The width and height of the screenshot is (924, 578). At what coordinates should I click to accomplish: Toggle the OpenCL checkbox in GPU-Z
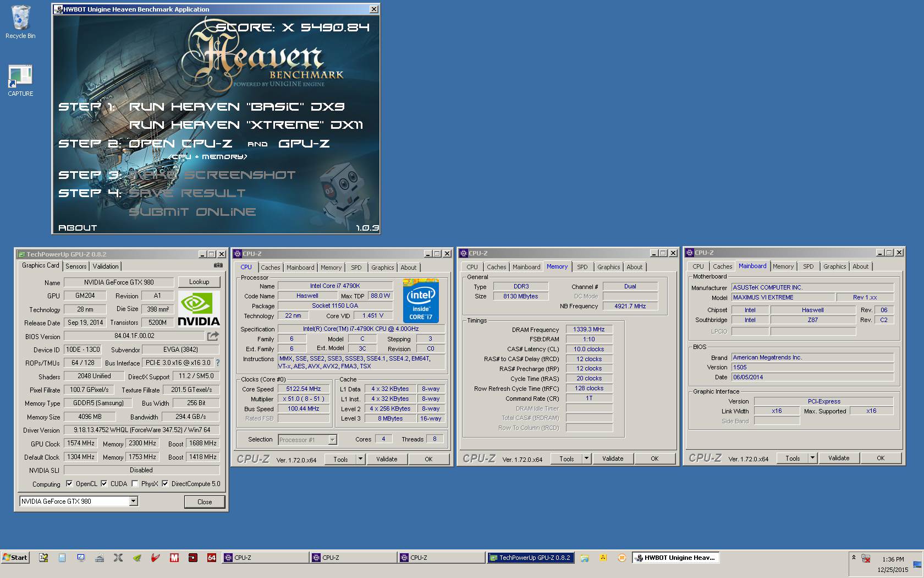coord(69,484)
